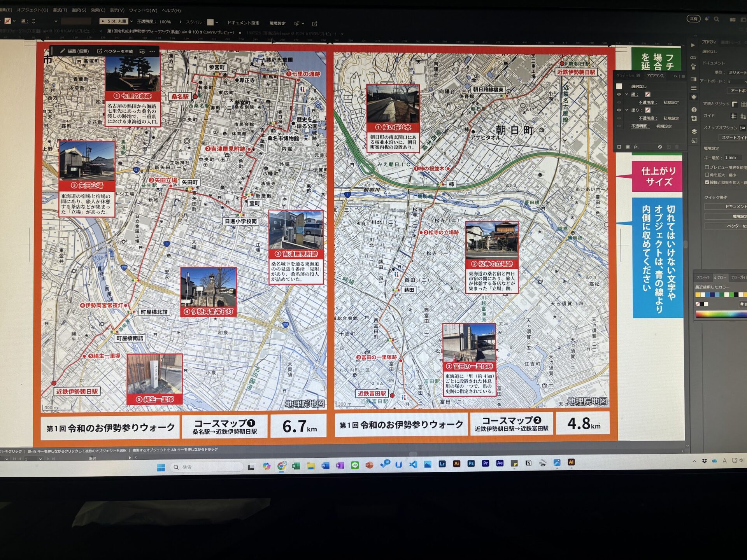Click the show rulers icon in Properties

pos(735,104)
